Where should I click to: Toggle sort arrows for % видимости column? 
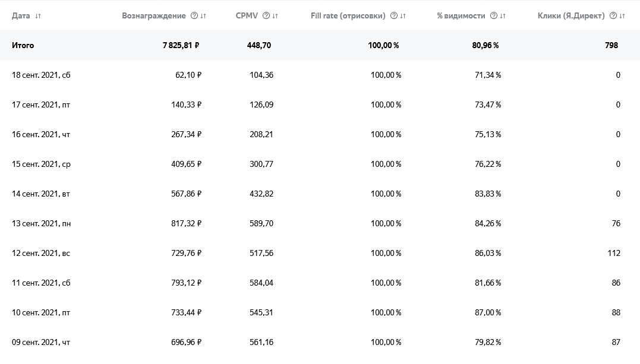click(503, 16)
